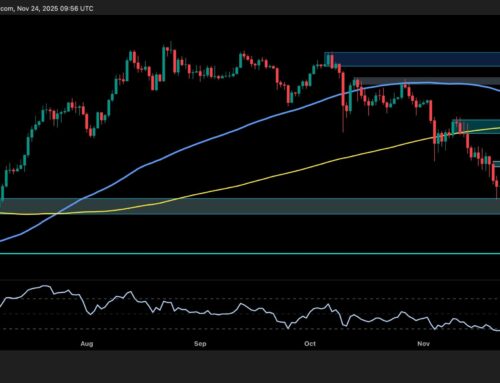This screenshot has width=500, height=383.
Task: Select the dark blue resistance zone rectangle
Action: 412,59
